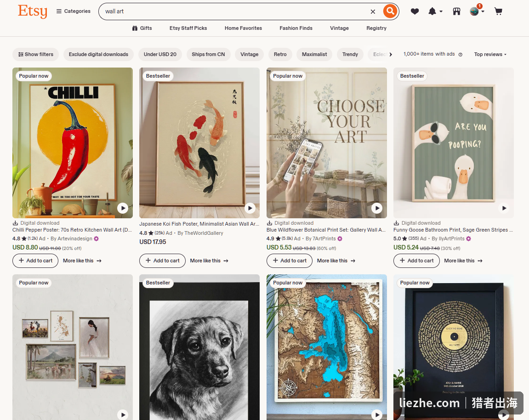The width and height of the screenshot is (529, 420).
Task: Open the Funny Goose print image
Action: pos(454,143)
